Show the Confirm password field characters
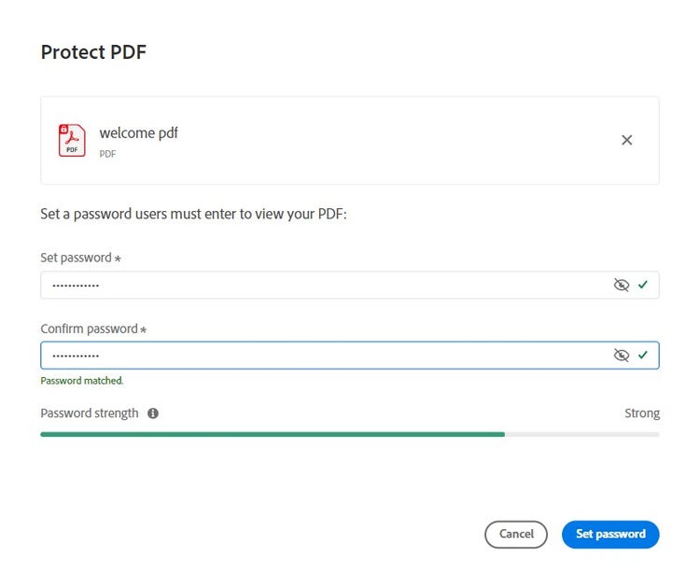700x588 pixels. [622, 356]
